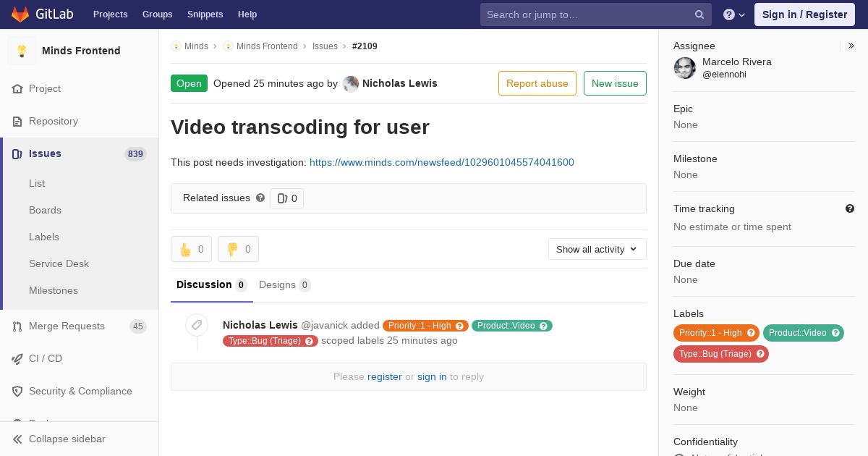868x456 pixels.
Task: Click the green Open status badge
Action: click(189, 83)
